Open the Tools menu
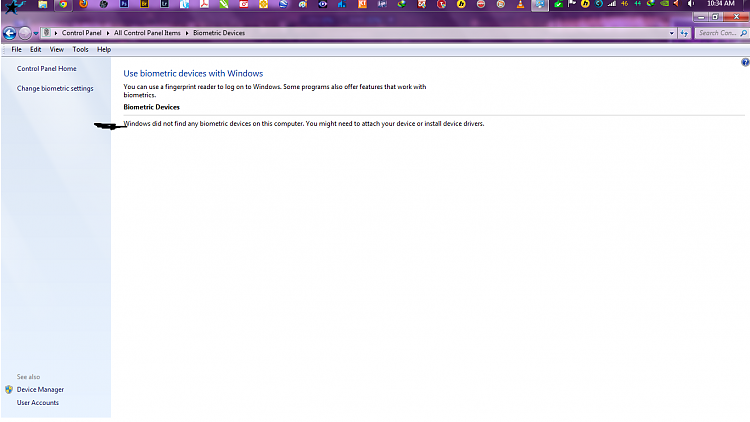This screenshot has height=422, width=750. tap(80, 49)
